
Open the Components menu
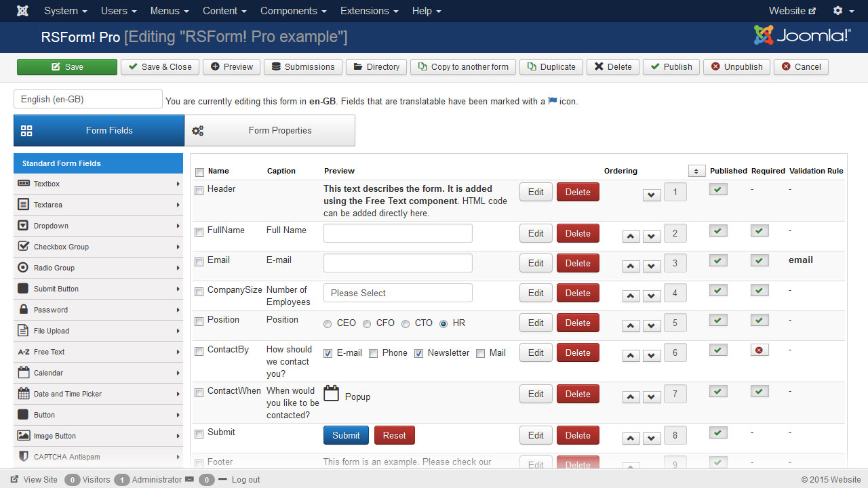pyautogui.click(x=294, y=11)
